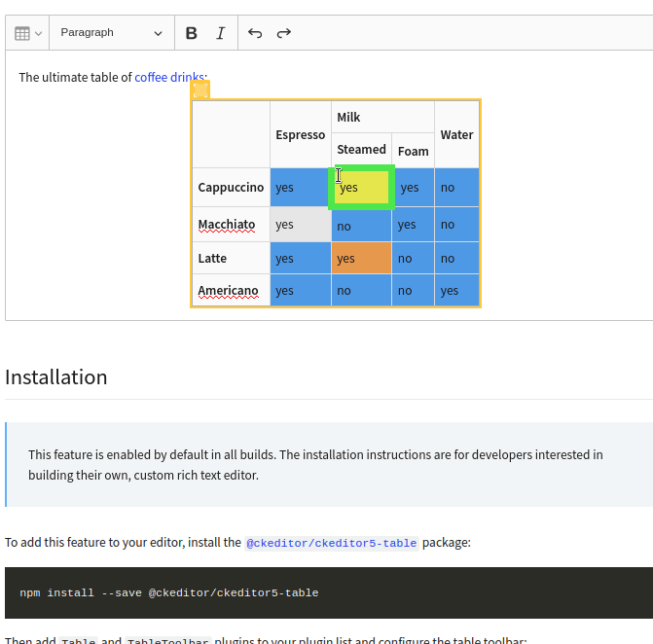653x644 pixels.
Task: Click the Espresso header cell
Action: pos(301,134)
